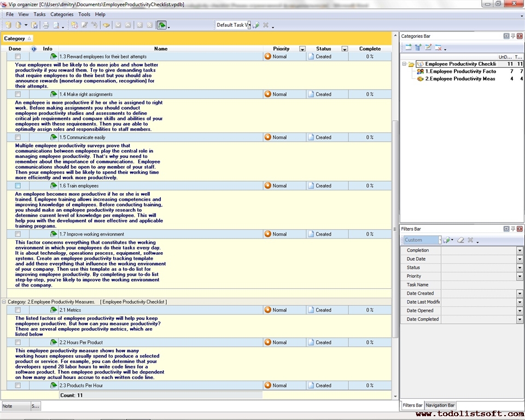Open the Print icon on the toolbar
Screen dimensions: 525x420
point(45,25)
